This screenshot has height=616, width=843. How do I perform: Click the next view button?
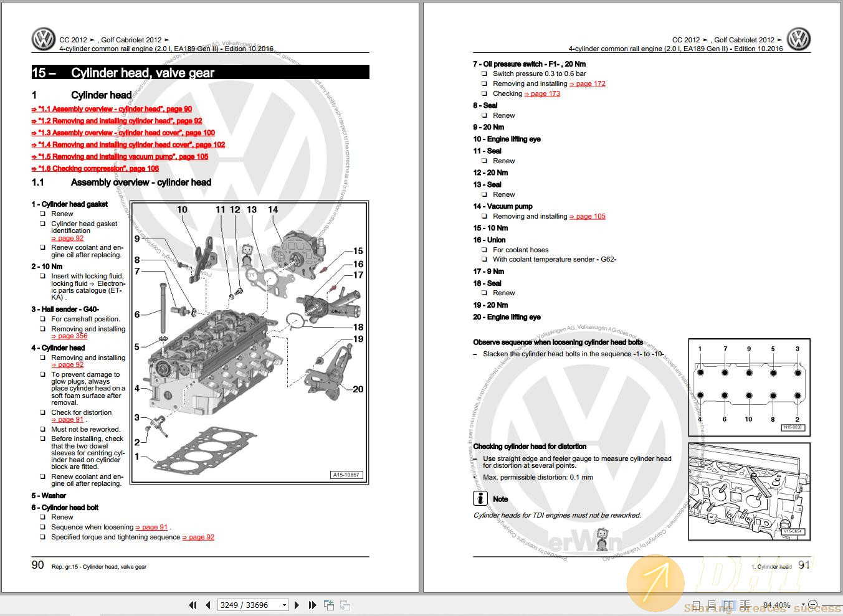[345, 605]
